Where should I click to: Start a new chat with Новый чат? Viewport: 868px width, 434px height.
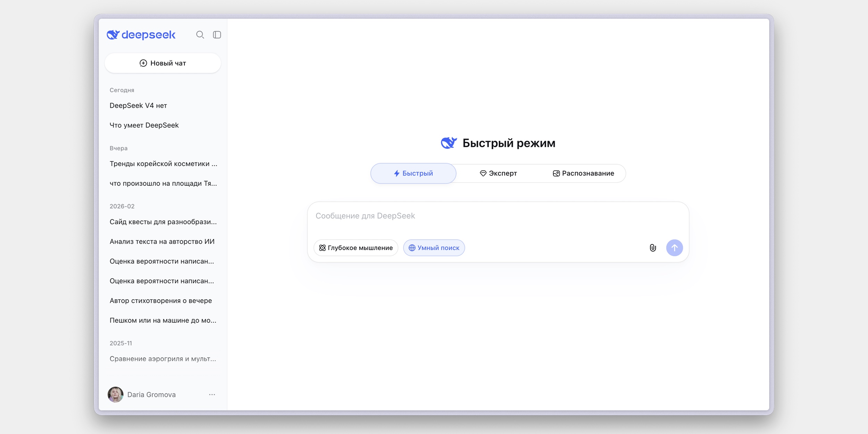coord(163,63)
